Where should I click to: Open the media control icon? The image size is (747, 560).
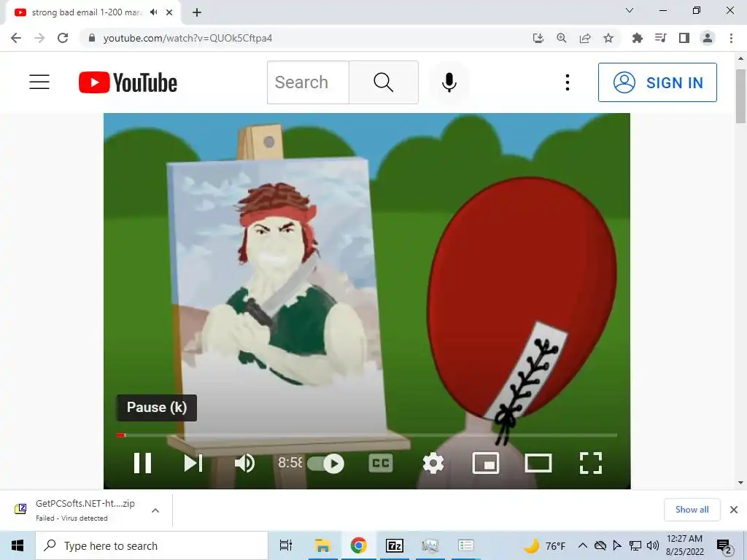point(660,38)
